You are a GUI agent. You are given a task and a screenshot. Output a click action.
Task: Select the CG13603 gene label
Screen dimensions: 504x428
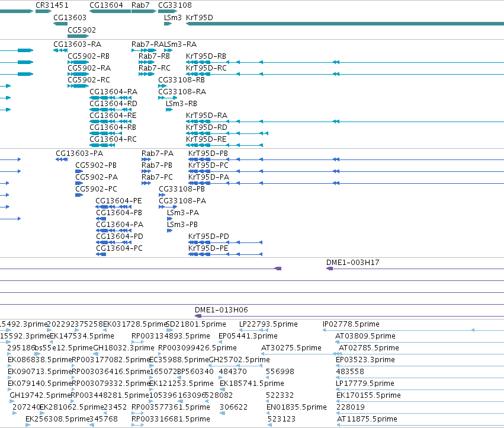point(70,17)
